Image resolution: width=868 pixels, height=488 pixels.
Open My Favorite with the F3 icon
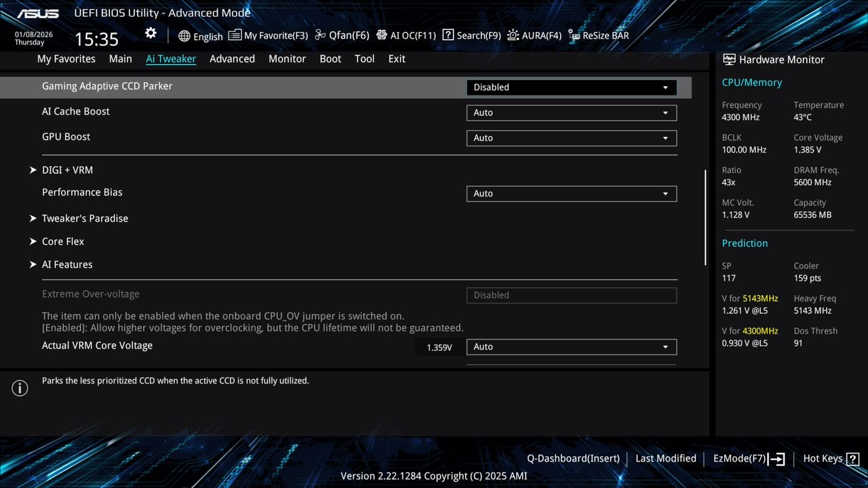pos(268,35)
